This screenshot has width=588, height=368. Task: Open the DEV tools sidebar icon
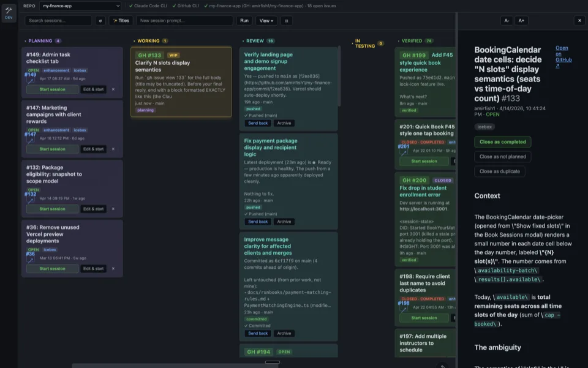coord(9,13)
